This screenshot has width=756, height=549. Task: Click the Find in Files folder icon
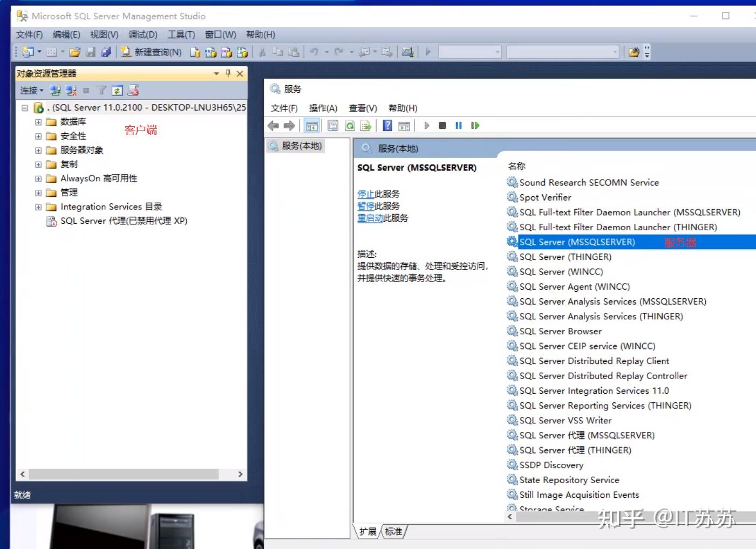(634, 52)
